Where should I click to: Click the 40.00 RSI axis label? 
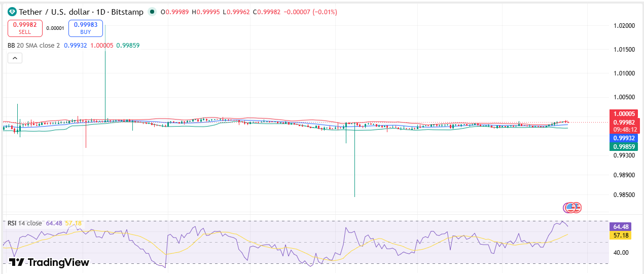click(x=621, y=252)
